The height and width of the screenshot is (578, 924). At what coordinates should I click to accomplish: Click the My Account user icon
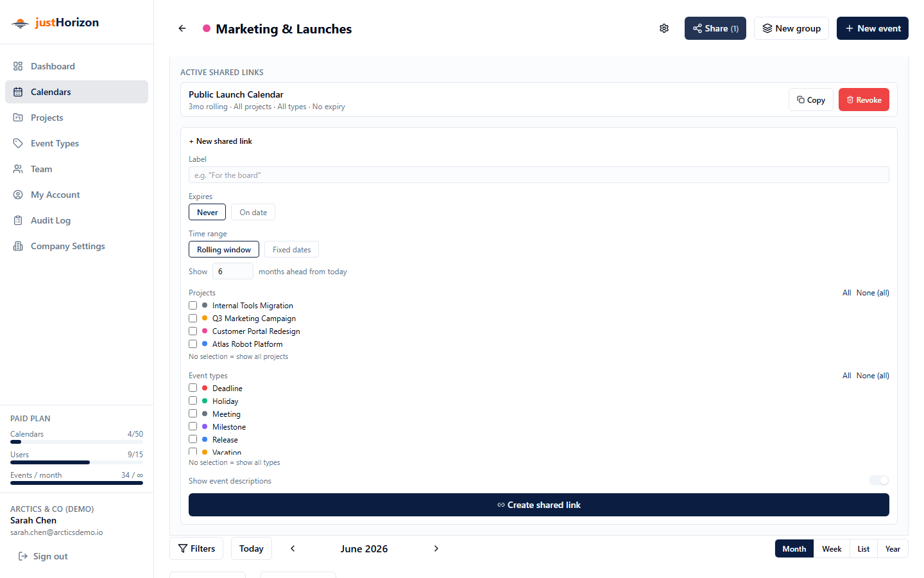coord(18,195)
